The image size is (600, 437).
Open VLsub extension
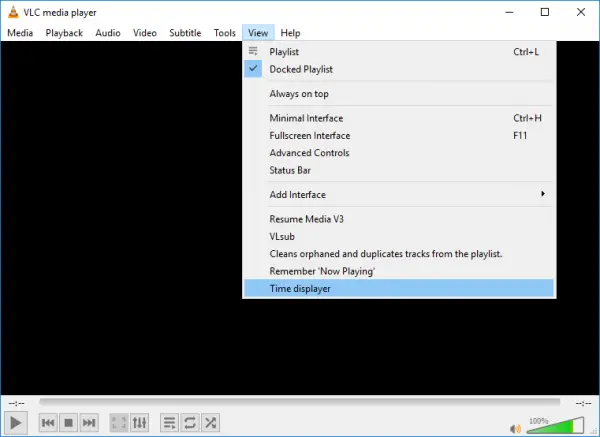(399, 236)
